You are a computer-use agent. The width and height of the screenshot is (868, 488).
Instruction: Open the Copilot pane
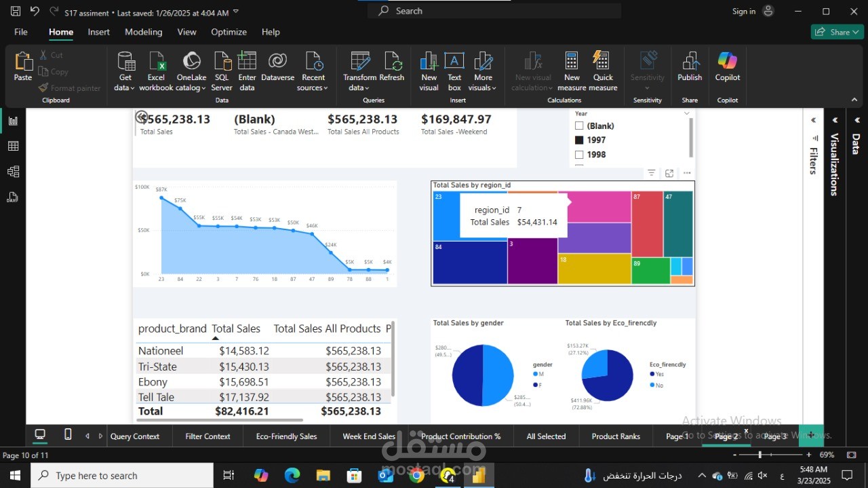point(728,67)
